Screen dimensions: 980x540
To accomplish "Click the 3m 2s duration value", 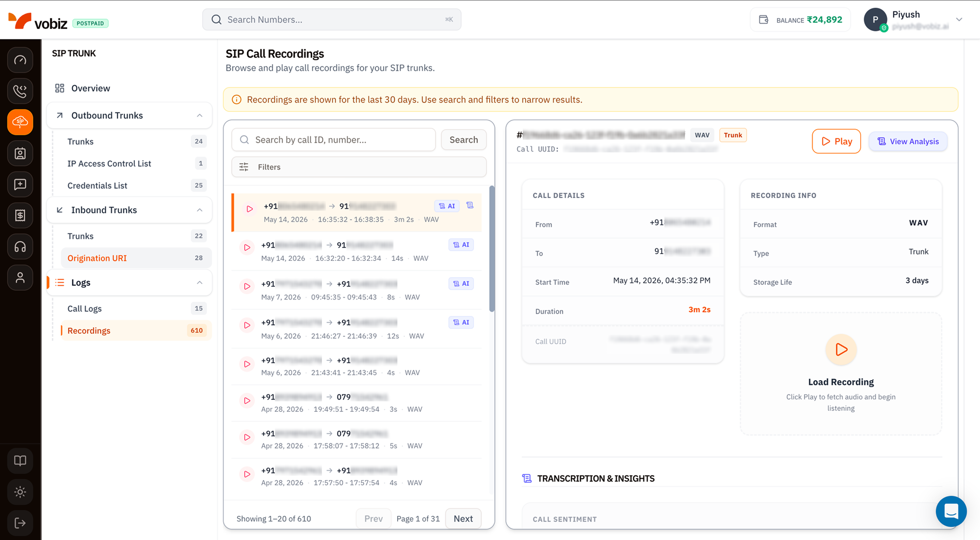I will tap(699, 310).
